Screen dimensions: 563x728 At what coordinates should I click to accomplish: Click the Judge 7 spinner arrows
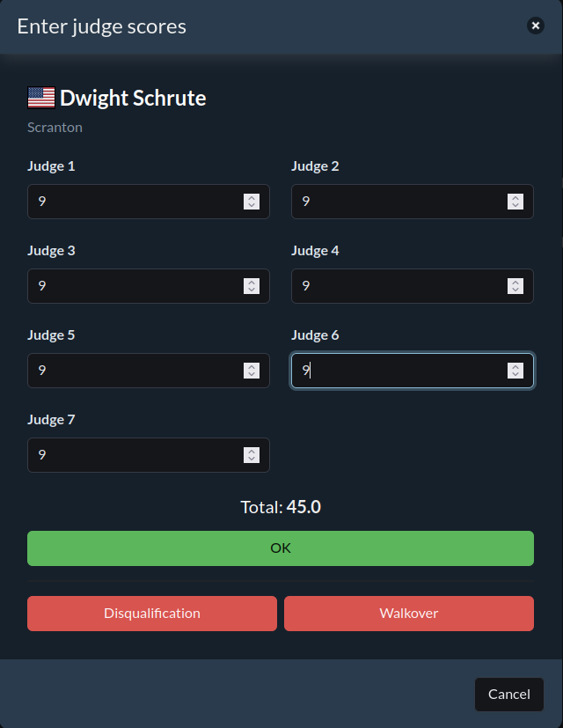coord(252,455)
